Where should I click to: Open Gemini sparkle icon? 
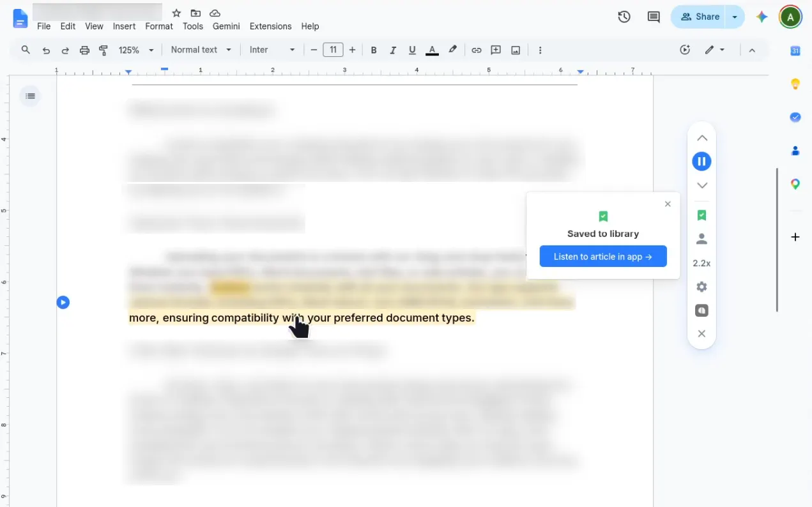762,17
